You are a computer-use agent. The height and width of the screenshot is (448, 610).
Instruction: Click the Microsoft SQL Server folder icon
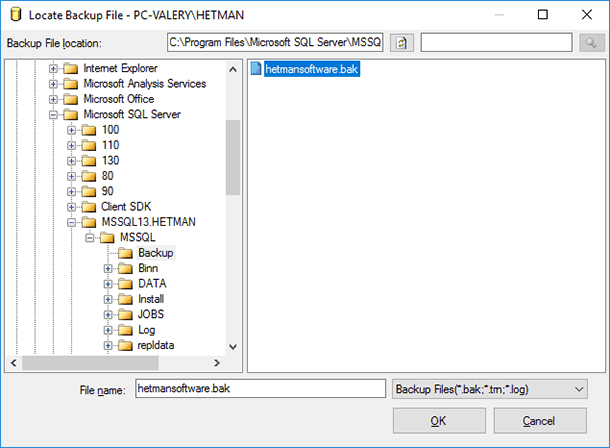[x=70, y=114]
